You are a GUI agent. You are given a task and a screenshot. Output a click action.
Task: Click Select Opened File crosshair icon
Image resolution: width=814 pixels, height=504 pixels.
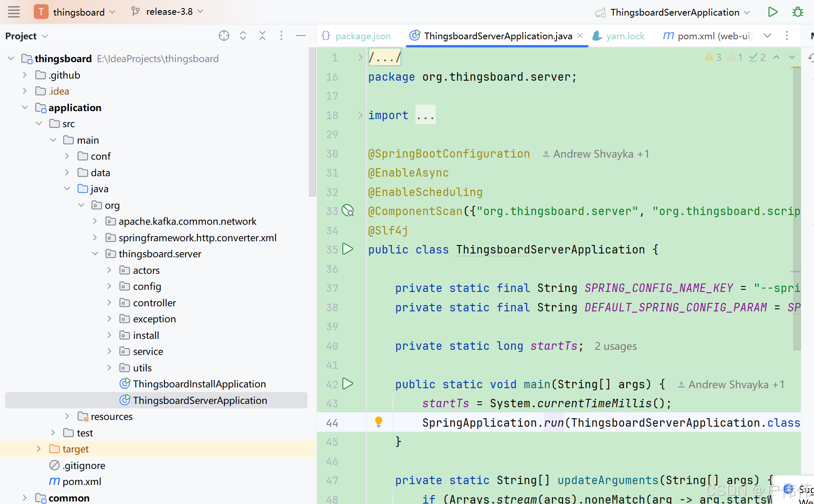224,36
